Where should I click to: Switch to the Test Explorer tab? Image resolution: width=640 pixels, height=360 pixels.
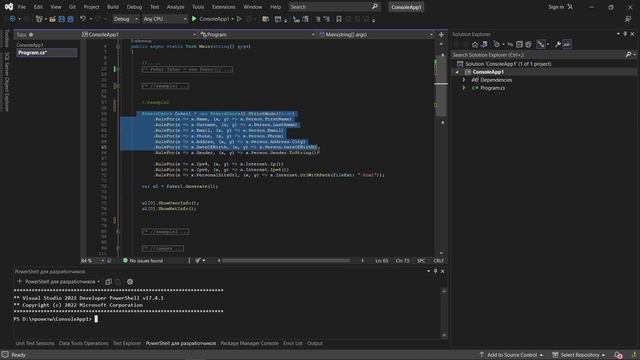[127, 343]
